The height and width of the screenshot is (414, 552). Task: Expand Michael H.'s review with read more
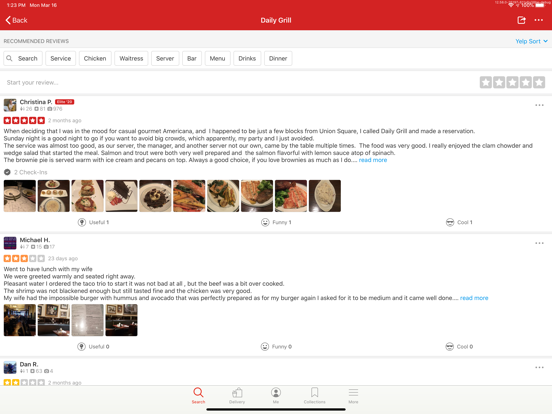[x=474, y=298]
